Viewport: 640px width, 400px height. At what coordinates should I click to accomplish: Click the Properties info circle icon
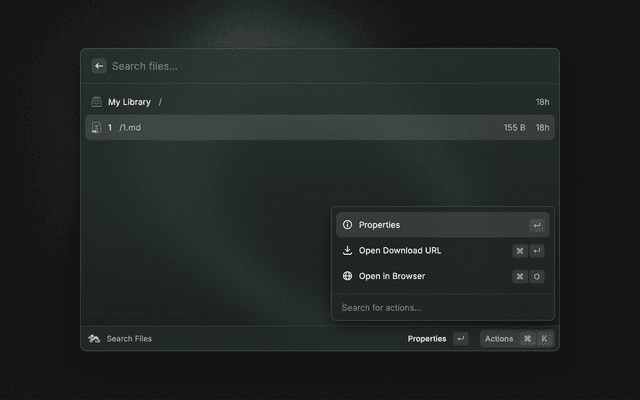click(347, 225)
